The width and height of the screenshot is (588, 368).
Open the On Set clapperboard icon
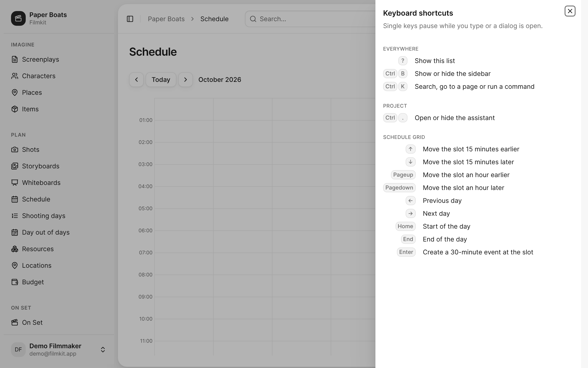tap(14, 322)
